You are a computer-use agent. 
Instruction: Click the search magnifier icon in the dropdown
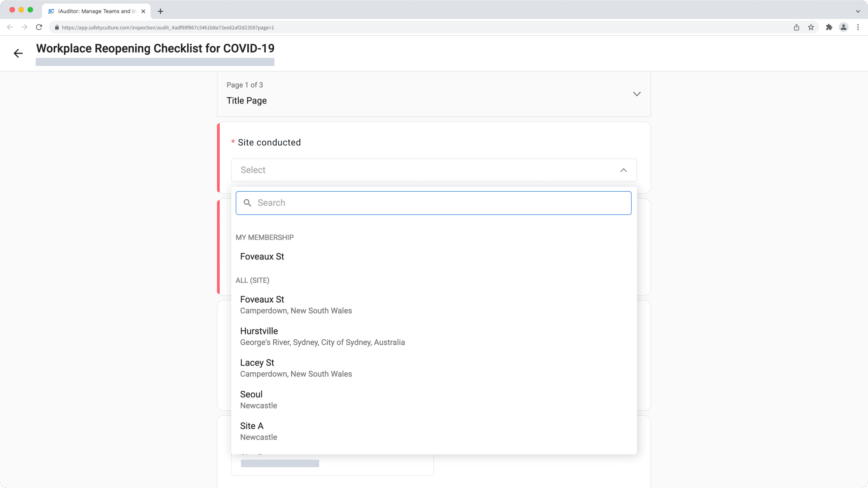click(x=248, y=203)
